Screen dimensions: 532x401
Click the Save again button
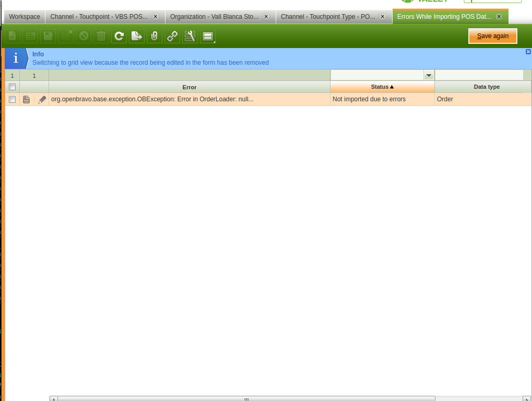click(493, 36)
